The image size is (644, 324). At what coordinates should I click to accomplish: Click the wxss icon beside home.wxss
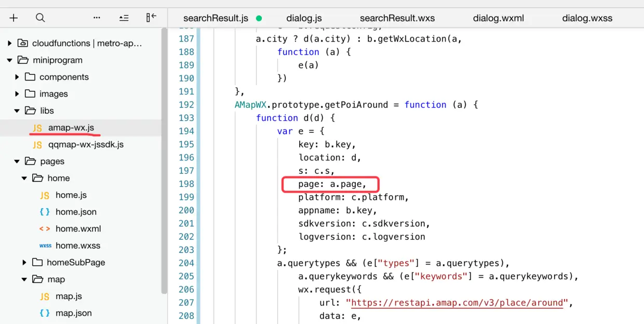[45, 246]
